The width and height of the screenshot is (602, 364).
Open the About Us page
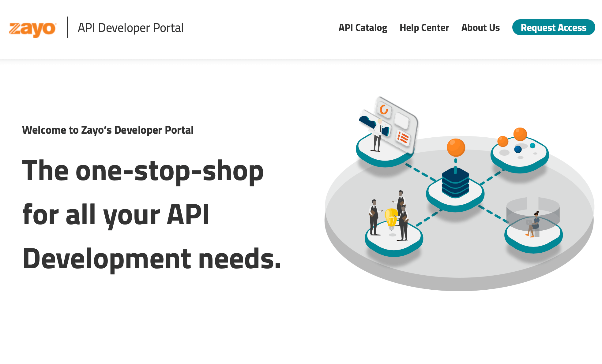[480, 28]
